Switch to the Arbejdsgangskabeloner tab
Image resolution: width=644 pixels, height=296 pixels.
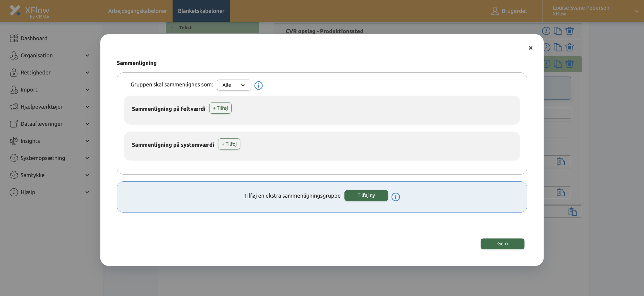tap(137, 11)
